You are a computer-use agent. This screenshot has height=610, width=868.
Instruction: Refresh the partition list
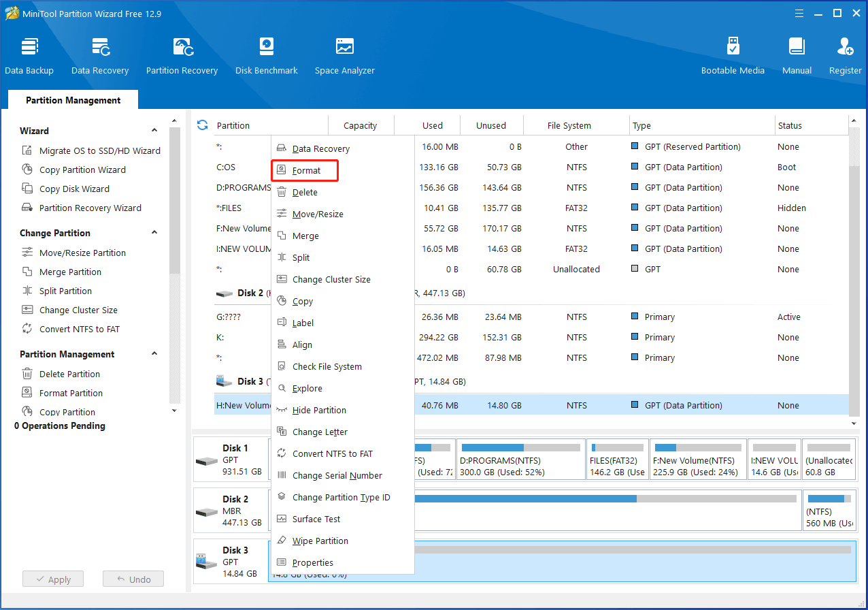202,125
